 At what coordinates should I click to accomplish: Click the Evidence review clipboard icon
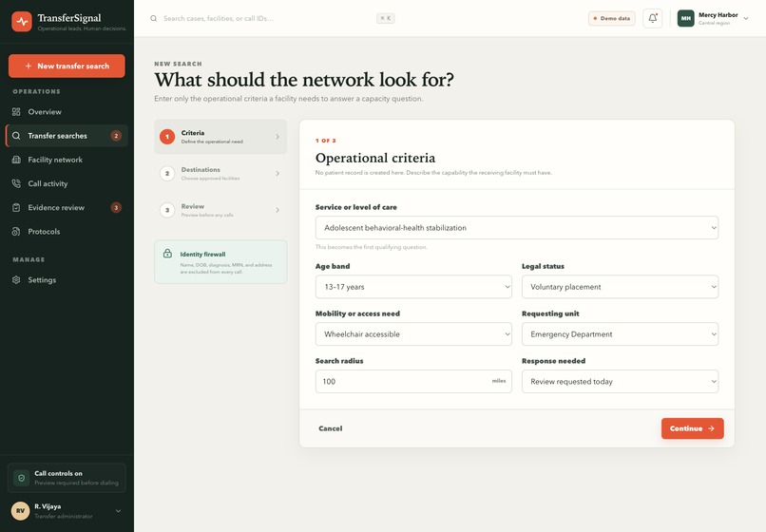tap(16, 208)
